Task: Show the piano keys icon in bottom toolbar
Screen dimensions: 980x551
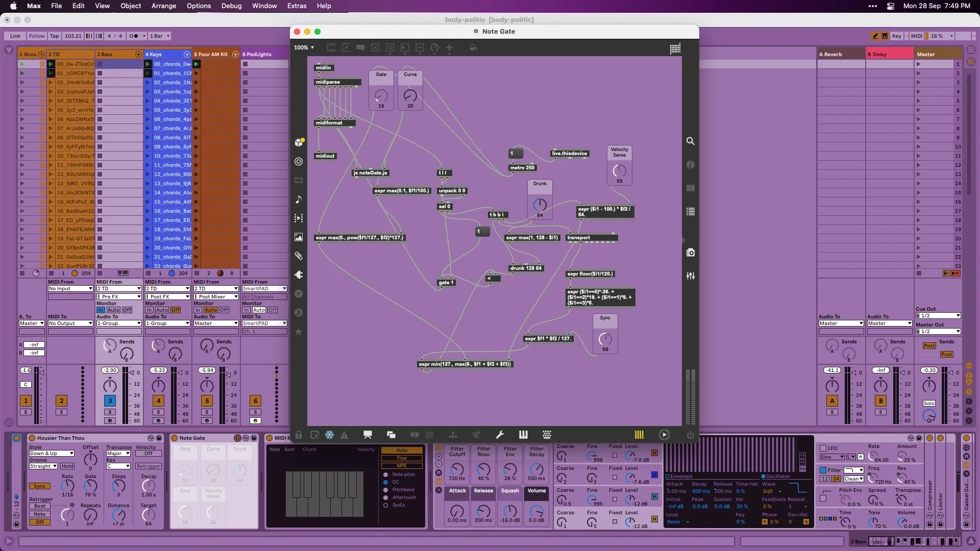Action: pyautogui.click(x=523, y=435)
